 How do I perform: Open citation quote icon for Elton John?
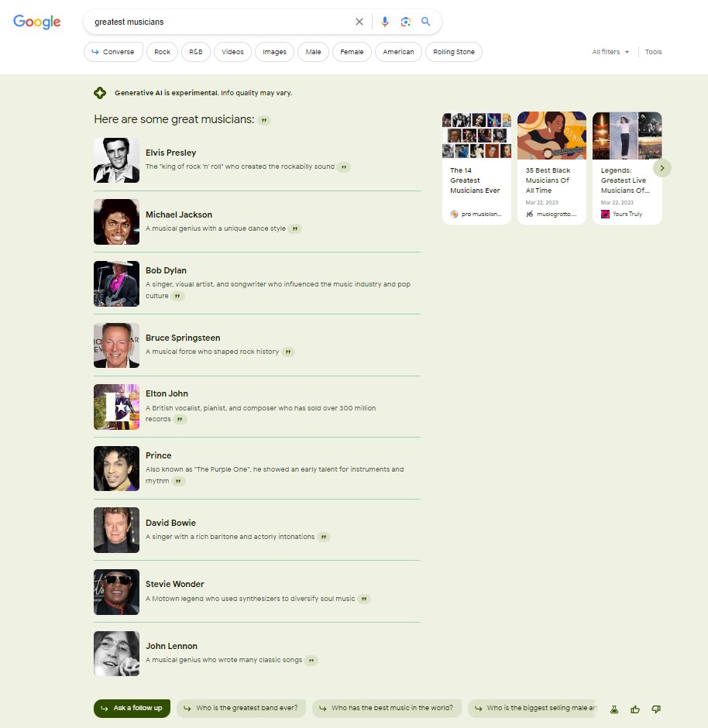[x=180, y=419]
